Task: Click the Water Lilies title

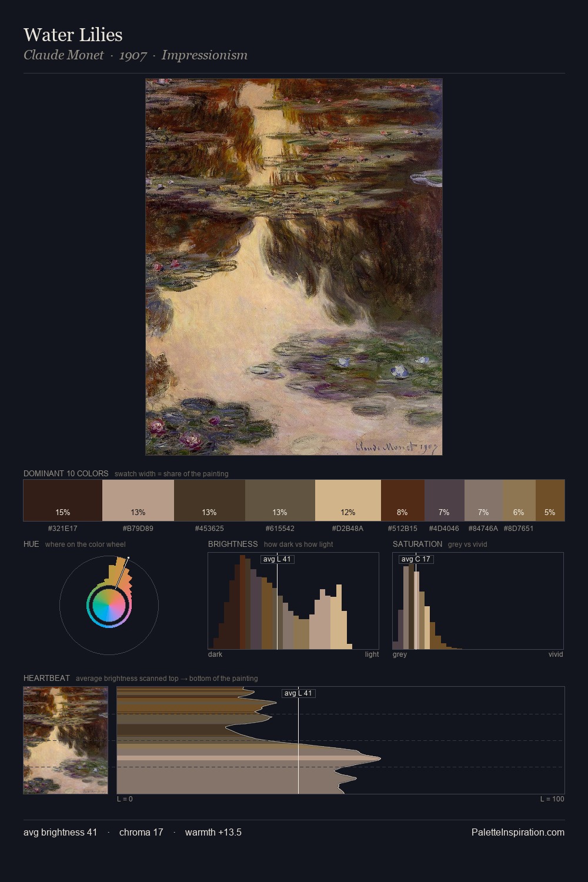Action: (73, 35)
